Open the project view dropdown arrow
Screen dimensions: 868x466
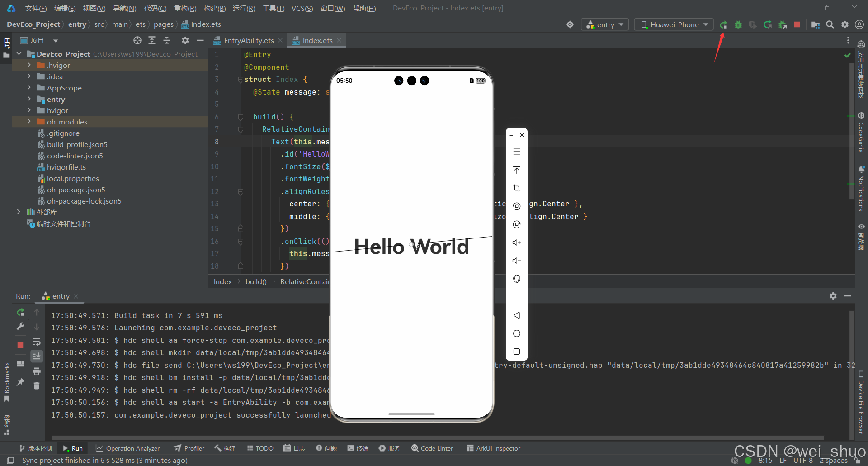(x=55, y=41)
